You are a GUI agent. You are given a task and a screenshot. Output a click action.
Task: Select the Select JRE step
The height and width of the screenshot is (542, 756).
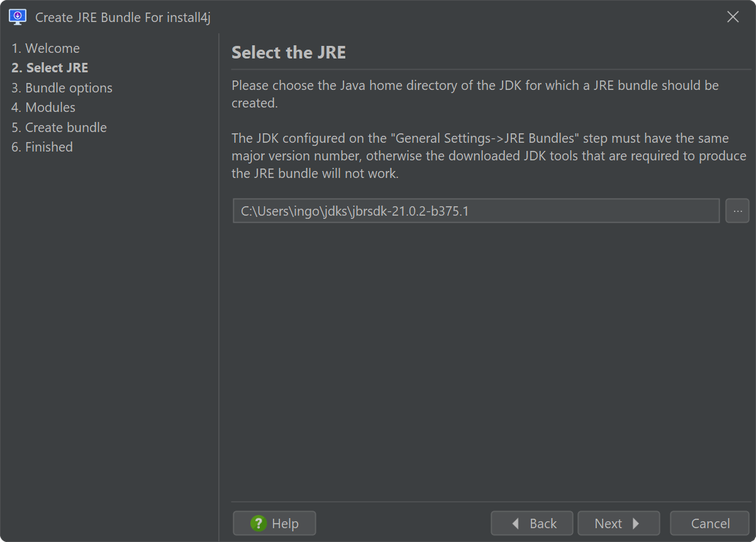(x=50, y=68)
